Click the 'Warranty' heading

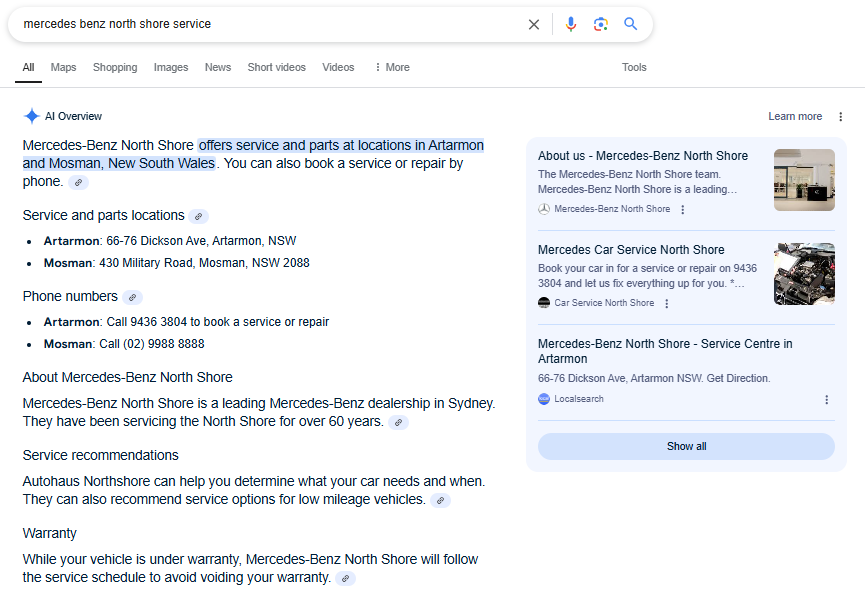tap(50, 533)
